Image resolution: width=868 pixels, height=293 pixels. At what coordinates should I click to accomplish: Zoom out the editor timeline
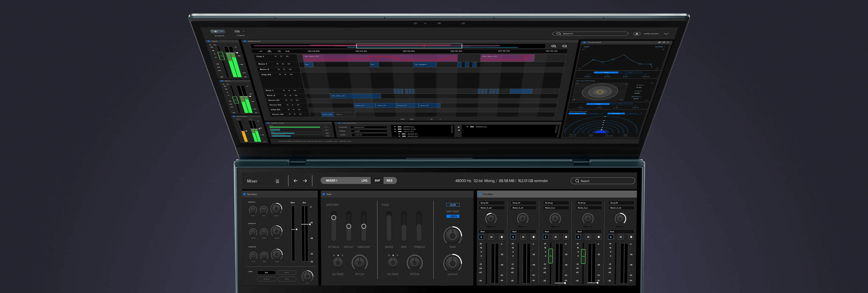point(564,46)
